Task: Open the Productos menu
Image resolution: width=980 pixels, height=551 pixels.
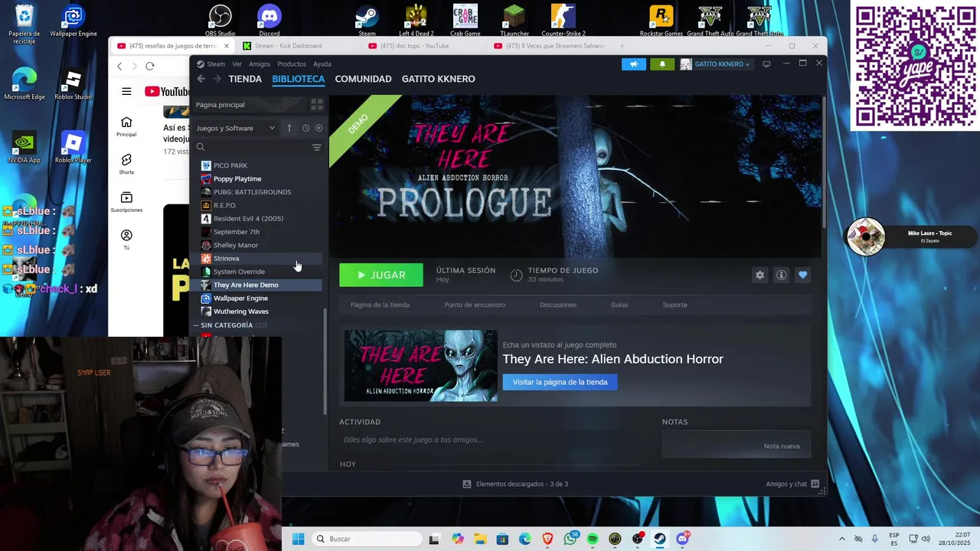Action: pyautogui.click(x=292, y=64)
